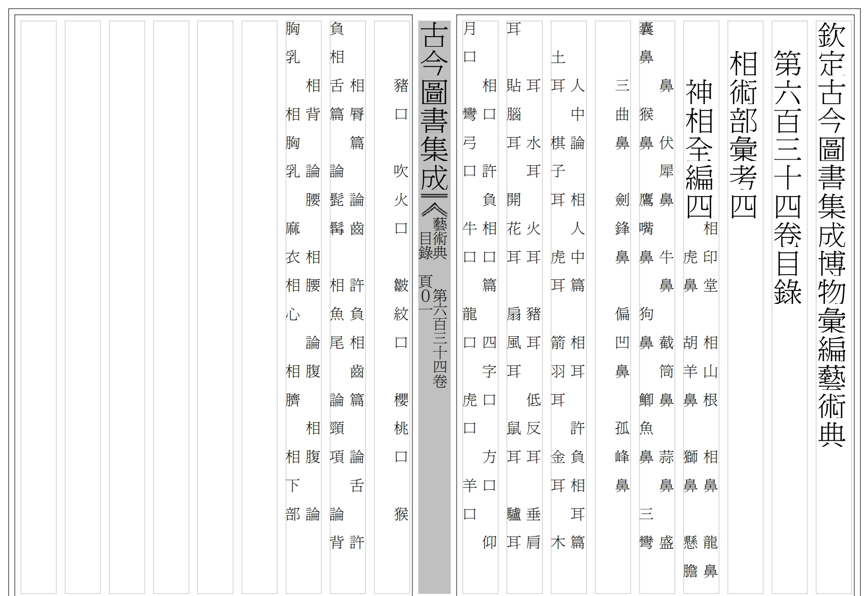
Task: Click 月口 at top of right page column
Action: (x=469, y=42)
